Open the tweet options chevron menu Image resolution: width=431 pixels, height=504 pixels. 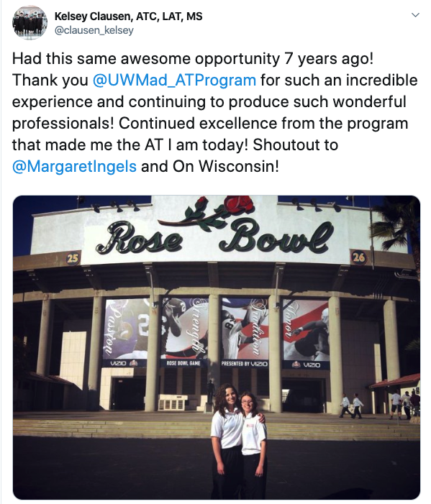pyautogui.click(x=415, y=15)
